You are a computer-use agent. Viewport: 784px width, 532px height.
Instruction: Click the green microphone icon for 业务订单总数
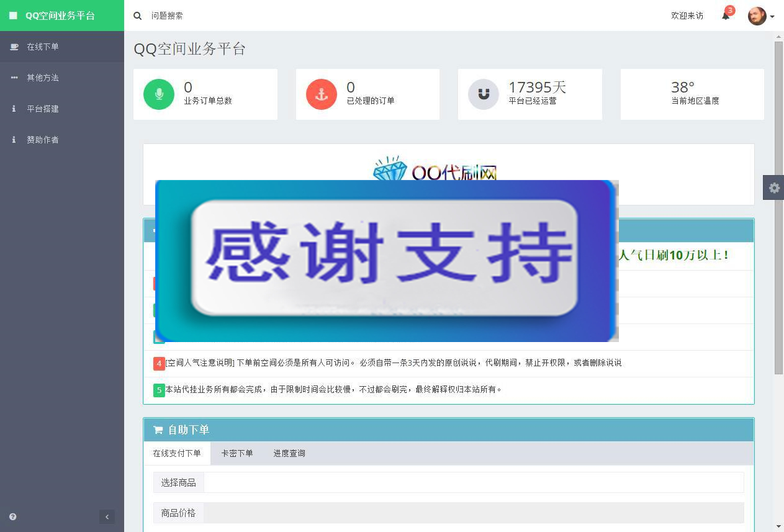(x=159, y=94)
